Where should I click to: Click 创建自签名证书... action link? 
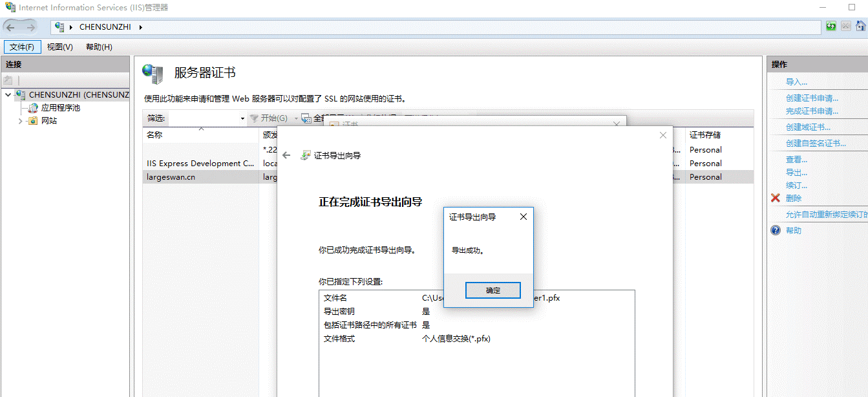click(816, 144)
